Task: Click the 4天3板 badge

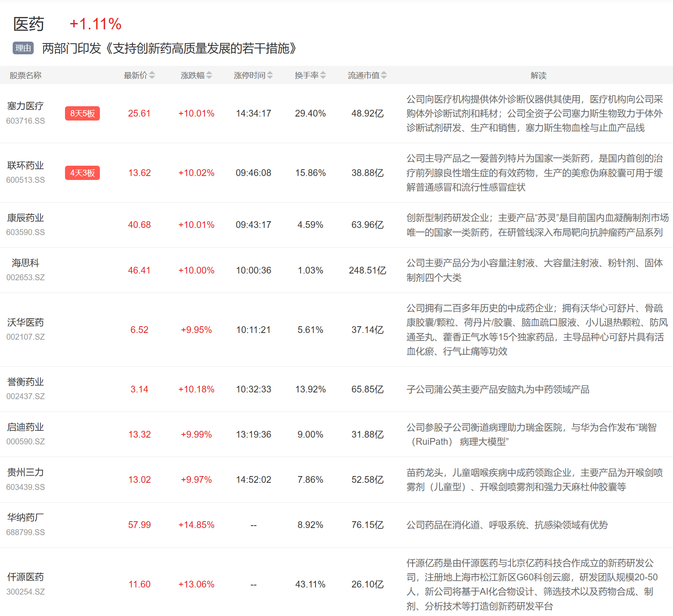Action: (x=82, y=173)
